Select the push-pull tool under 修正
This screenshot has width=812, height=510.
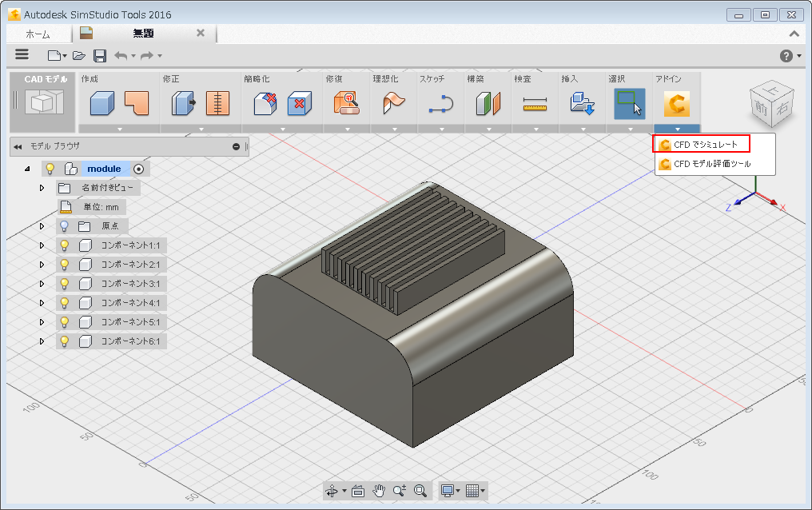[x=183, y=103]
